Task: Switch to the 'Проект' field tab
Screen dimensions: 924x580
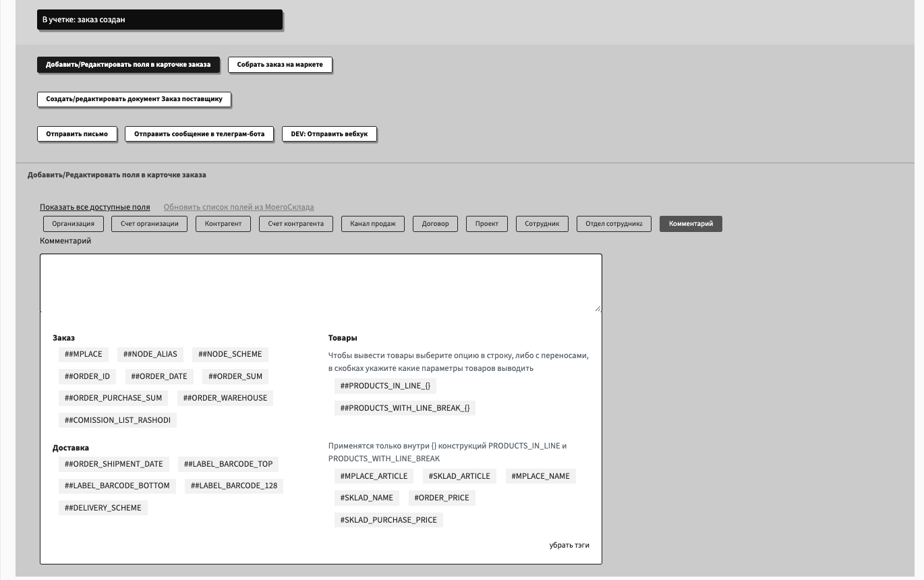Action: point(487,224)
